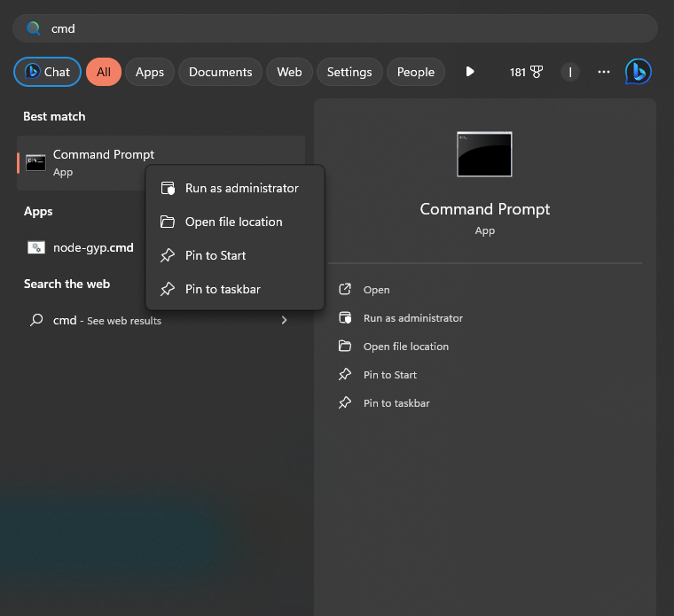
Task: Click the node-gyp.cmd file icon
Action: click(x=36, y=247)
